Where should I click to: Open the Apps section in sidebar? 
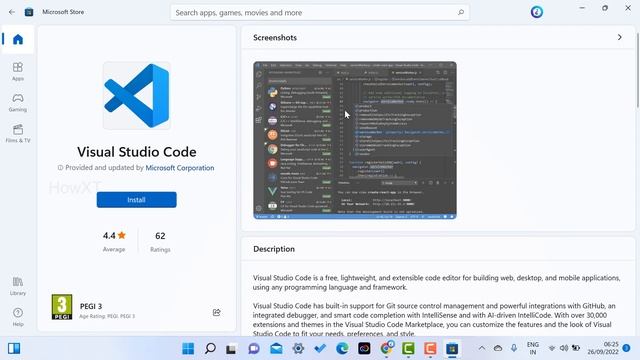[18, 71]
